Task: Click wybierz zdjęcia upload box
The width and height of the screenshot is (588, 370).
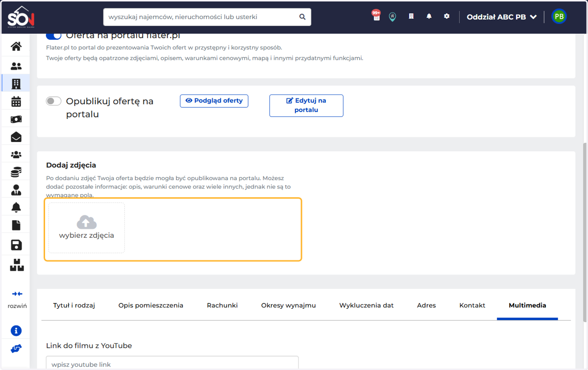Action: point(87,228)
